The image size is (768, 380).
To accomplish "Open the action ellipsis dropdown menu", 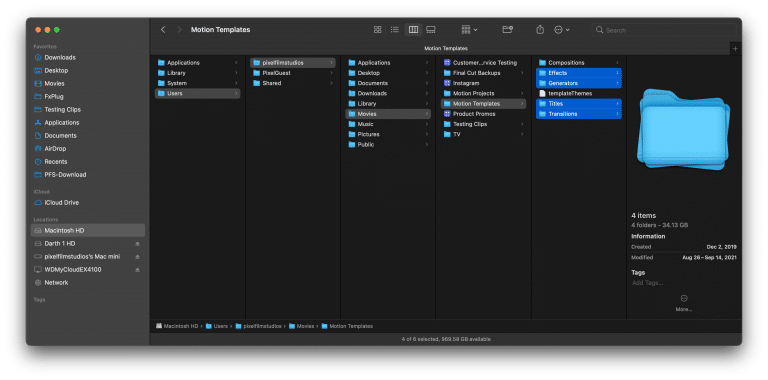I will pyautogui.click(x=562, y=30).
